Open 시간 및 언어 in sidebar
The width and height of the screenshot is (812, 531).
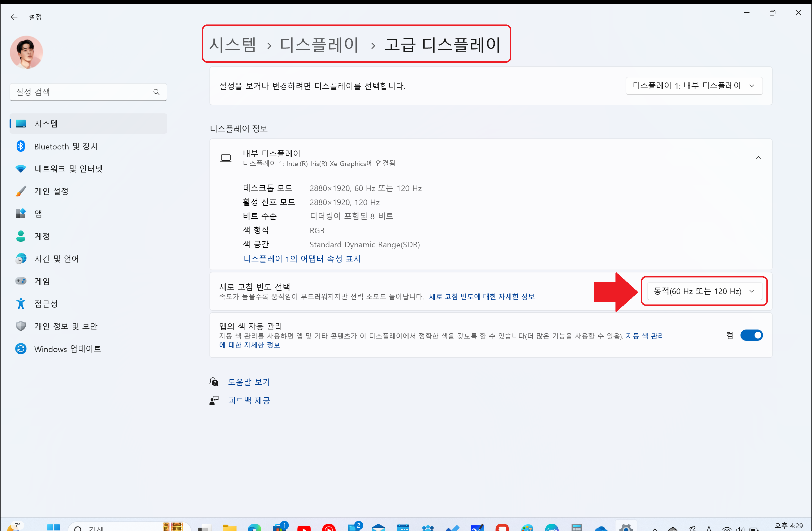pos(57,259)
